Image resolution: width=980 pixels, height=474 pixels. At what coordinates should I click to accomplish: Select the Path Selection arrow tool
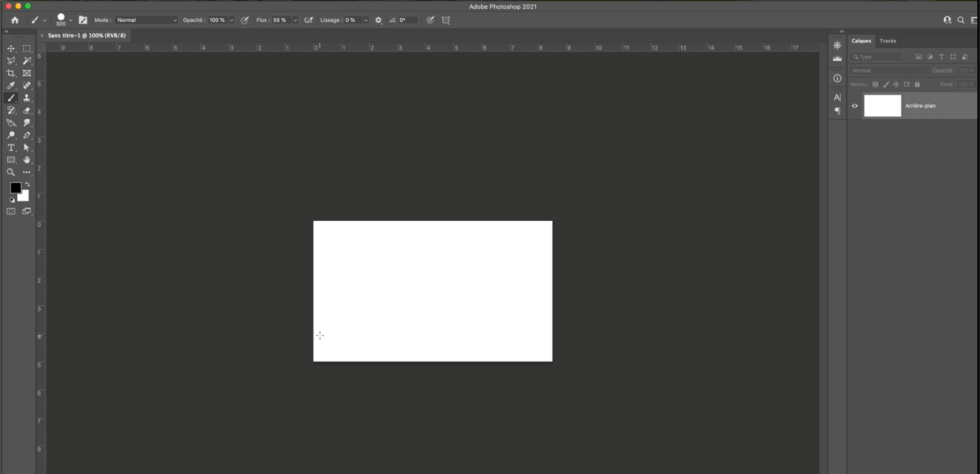tap(27, 148)
